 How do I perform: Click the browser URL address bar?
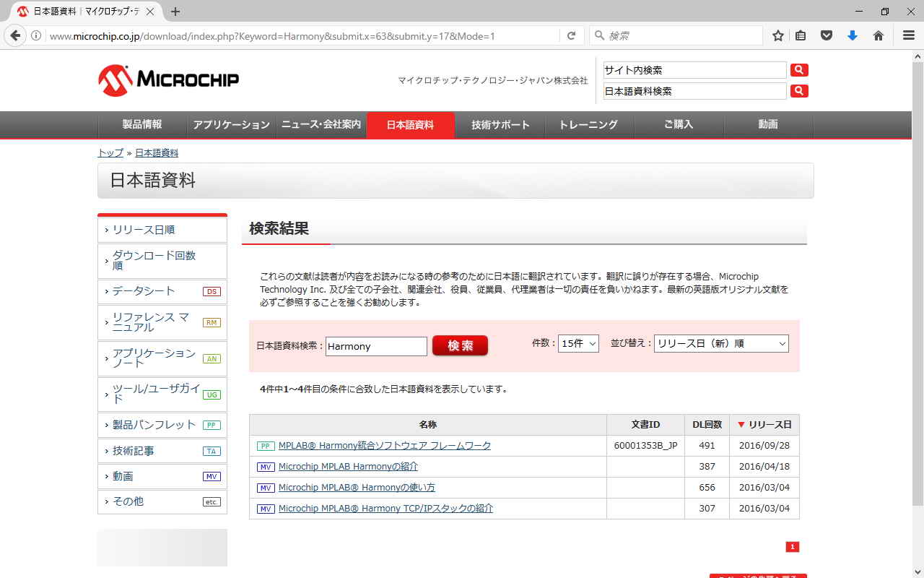[303, 35]
